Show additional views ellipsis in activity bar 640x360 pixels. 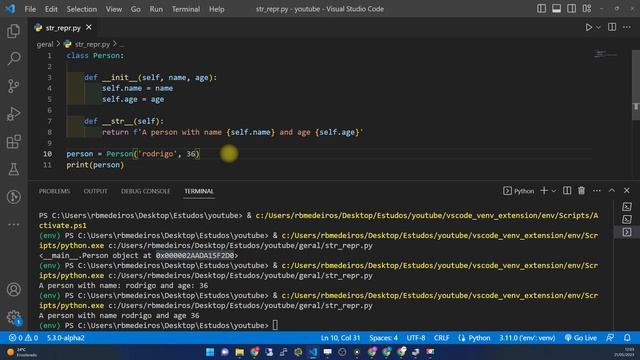pyautogui.click(x=13, y=224)
